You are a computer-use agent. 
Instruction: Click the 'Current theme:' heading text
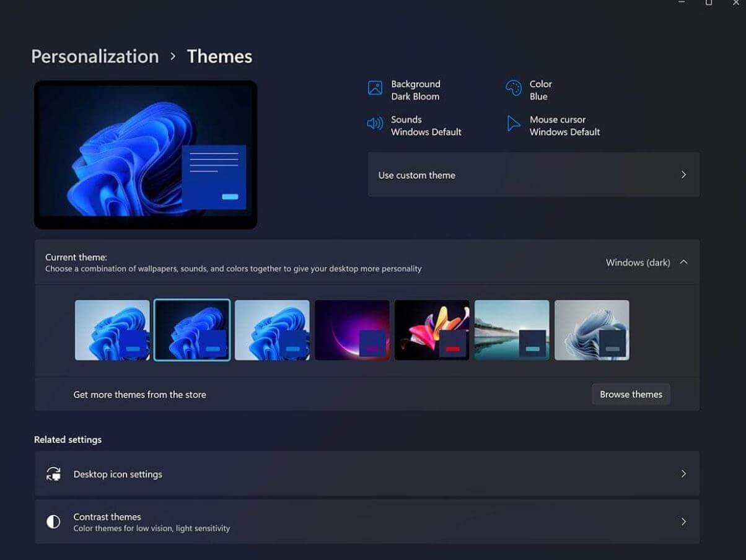coord(76,257)
